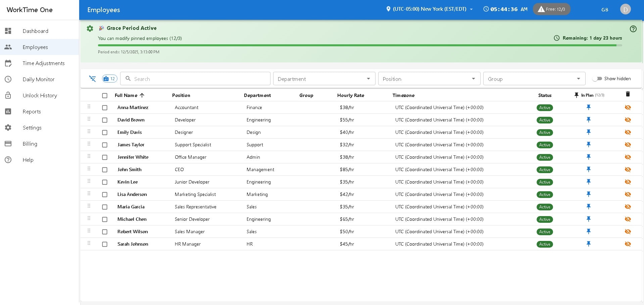Open the Position filter dropdown
The height and width of the screenshot is (305, 644).
[429, 79]
